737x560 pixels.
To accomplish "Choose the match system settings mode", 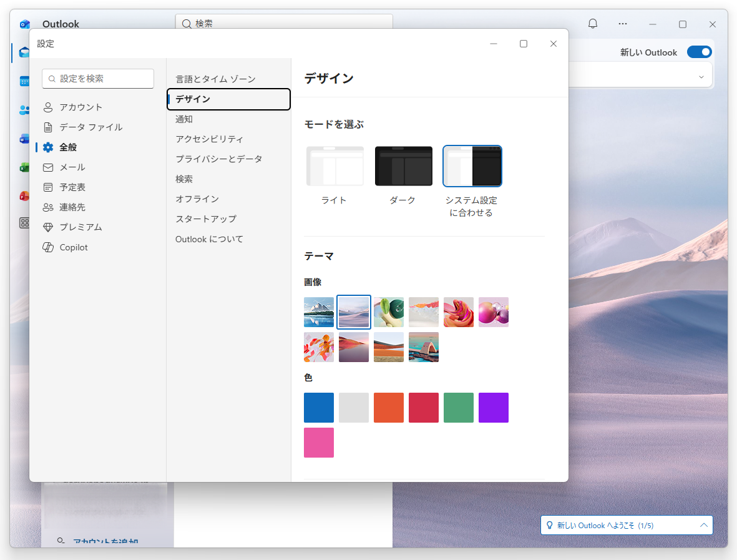I will tap(472, 166).
